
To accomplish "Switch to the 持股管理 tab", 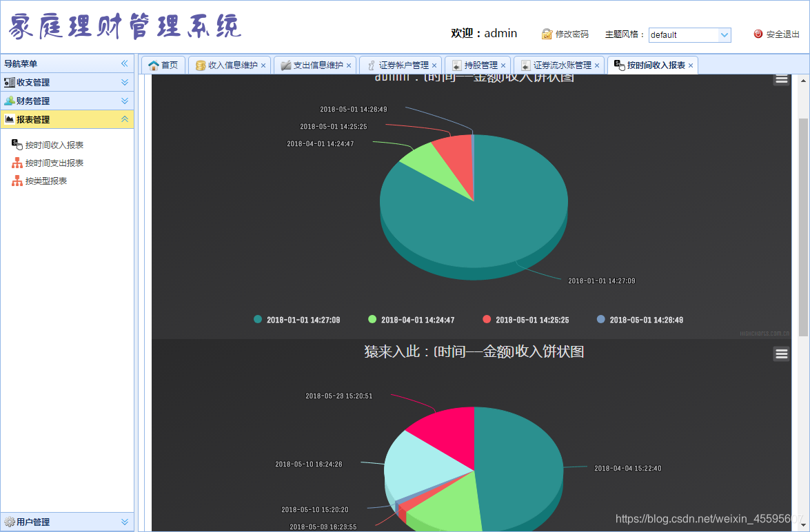I will click(x=480, y=64).
